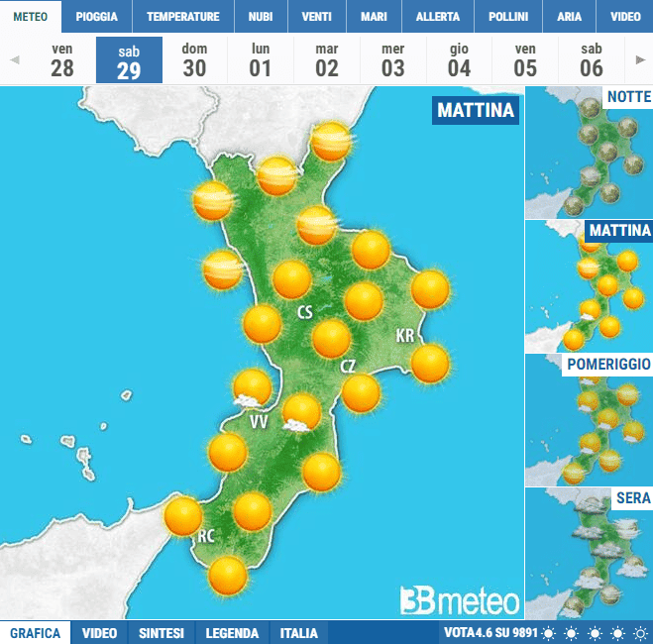Image resolution: width=653 pixels, height=644 pixels.
Task: Select day sab 29
Action: 129,60
